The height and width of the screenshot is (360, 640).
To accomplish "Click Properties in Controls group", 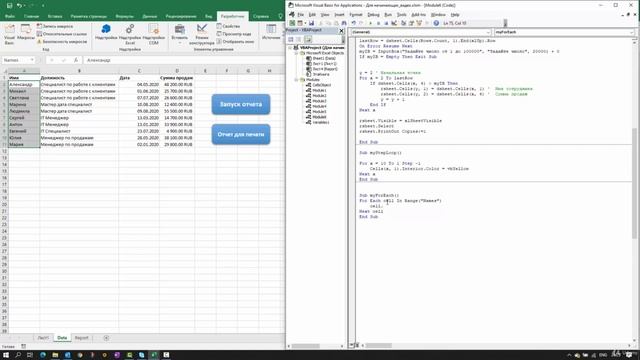I will (x=228, y=26).
